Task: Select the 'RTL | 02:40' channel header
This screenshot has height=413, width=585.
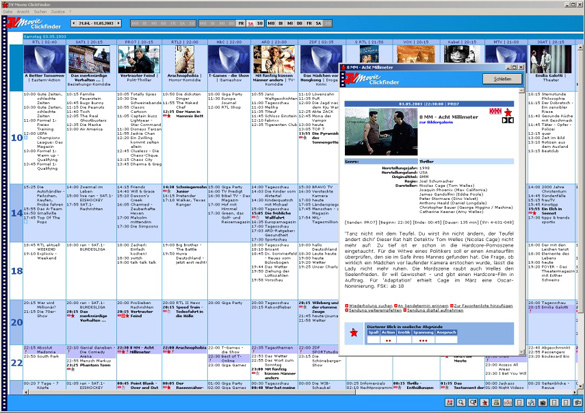Action: coord(44,42)
